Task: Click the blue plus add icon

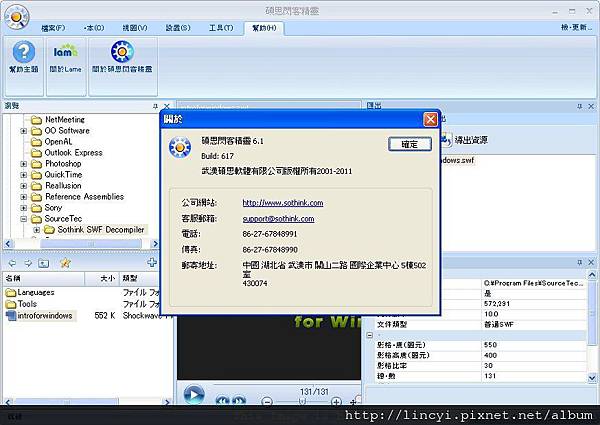Action: click(152, 262)
